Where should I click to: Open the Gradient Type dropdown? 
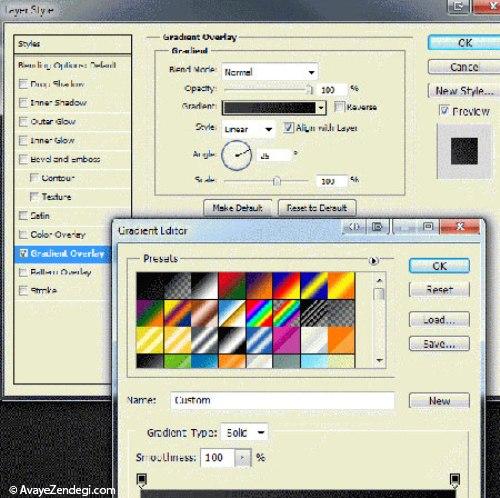click(x=244, y=433)
